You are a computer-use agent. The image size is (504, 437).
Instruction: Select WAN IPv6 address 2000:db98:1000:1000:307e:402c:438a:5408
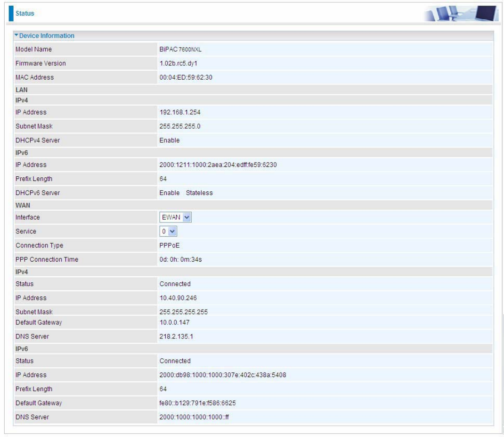tap(223, 375)
